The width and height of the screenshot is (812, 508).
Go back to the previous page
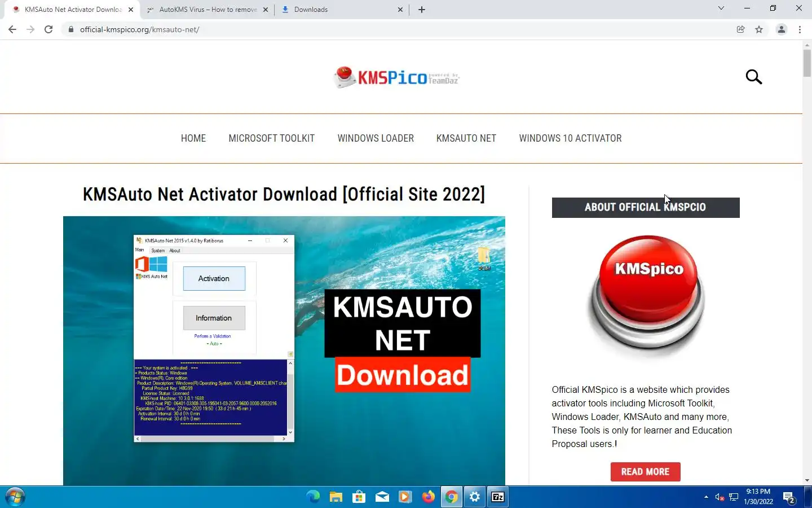tap(12, 29)
